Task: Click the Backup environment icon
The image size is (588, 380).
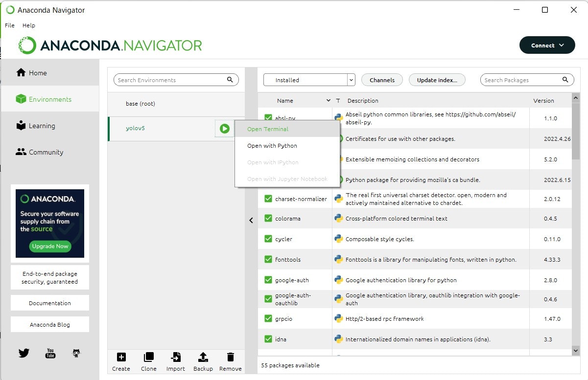Action: [x=203, y=357]
